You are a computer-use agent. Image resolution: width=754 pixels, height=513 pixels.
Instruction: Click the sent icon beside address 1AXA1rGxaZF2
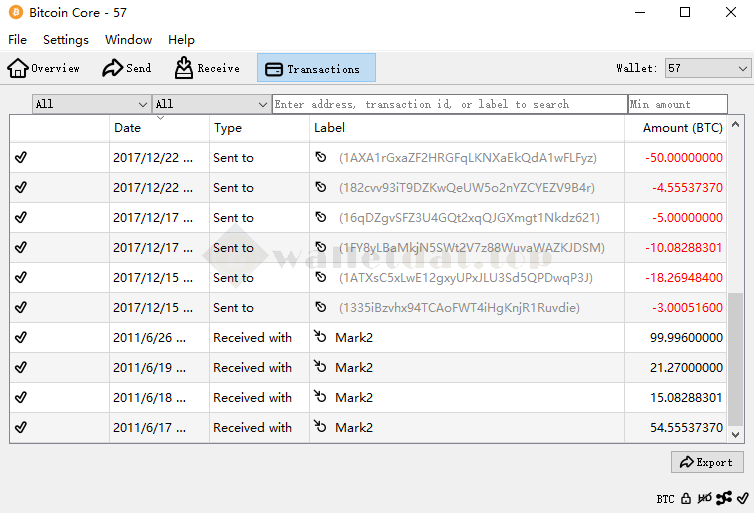[321, 158]
